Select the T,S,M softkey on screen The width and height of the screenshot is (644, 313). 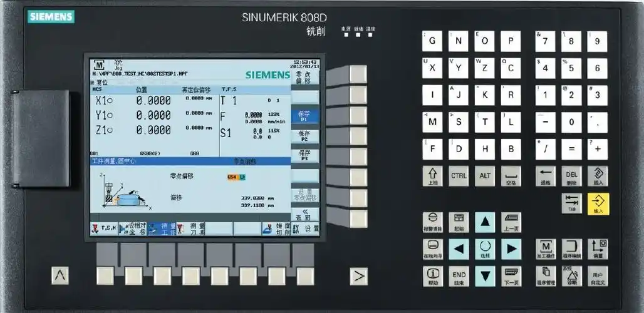click(x=103, y=229)
